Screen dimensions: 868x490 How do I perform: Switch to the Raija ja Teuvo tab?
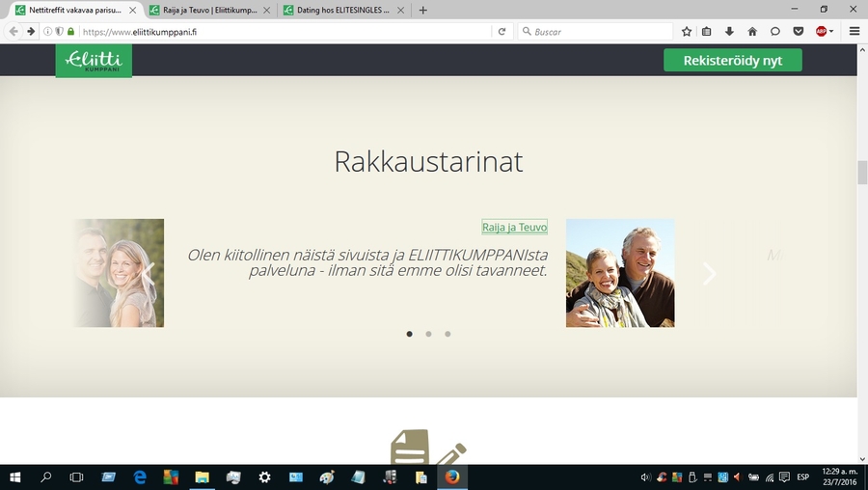point(210,10)
